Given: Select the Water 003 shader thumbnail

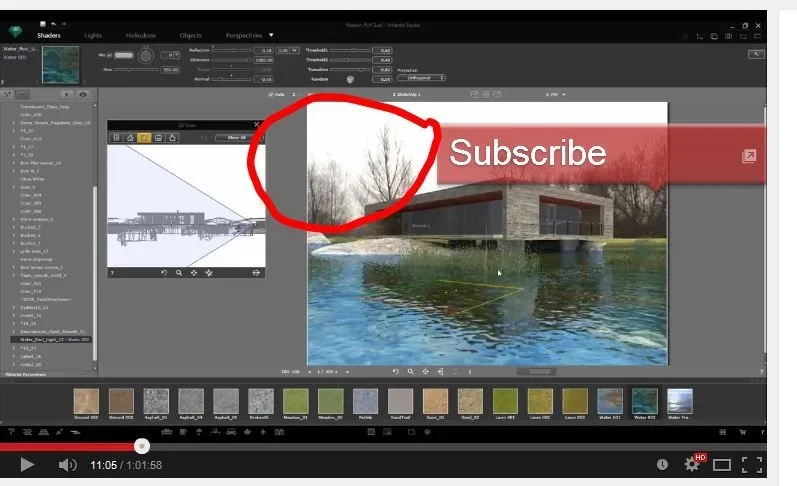Looking at the screenshot, I should coord(644,402).
